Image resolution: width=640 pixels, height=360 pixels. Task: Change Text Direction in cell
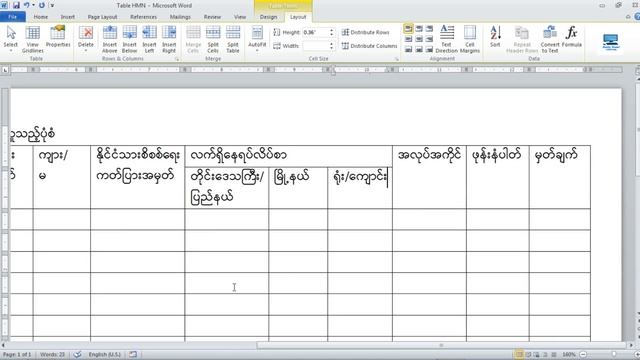click(447, 39)
